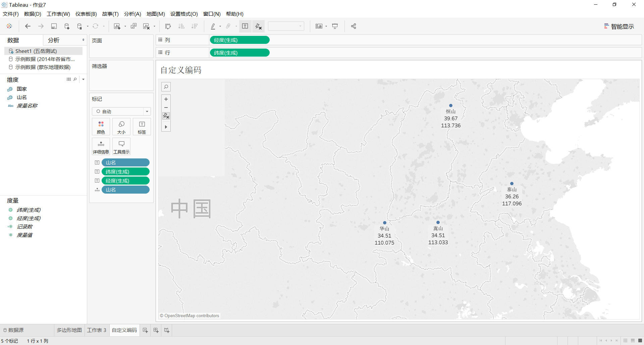Open the mark type dropdown showing 自动
Image resolution: width=644 pixels, height=345 pixels.
(147, 111)
